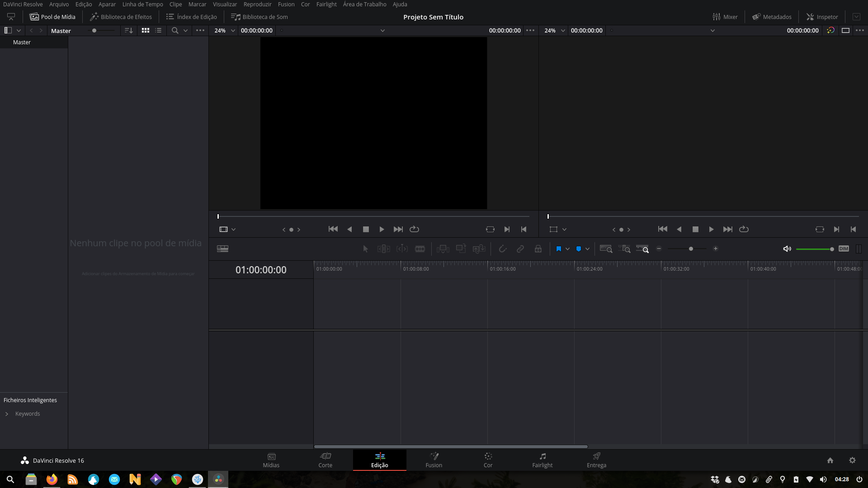The width and height of the screenshot is (868, 488).
Task: Switch media pool to list view
Action: tap(158, 30)
